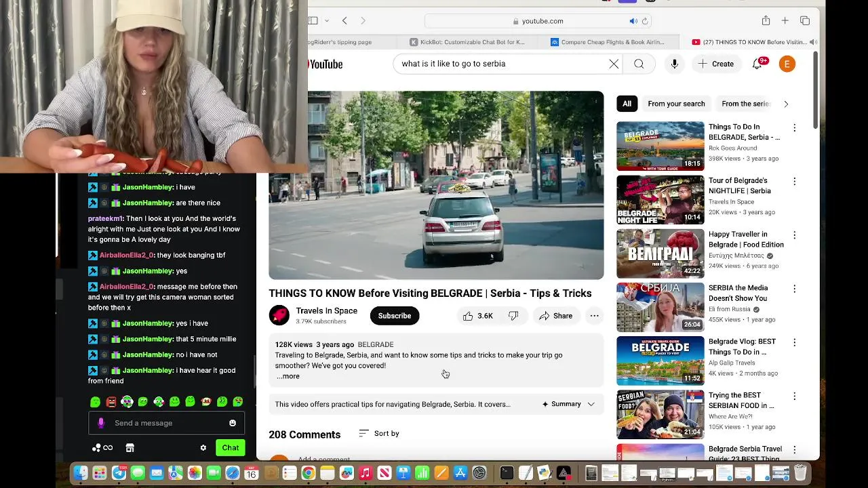868x488 pixels.
Task: Click the YouTube search magnifier button
Action: (639, 64)
